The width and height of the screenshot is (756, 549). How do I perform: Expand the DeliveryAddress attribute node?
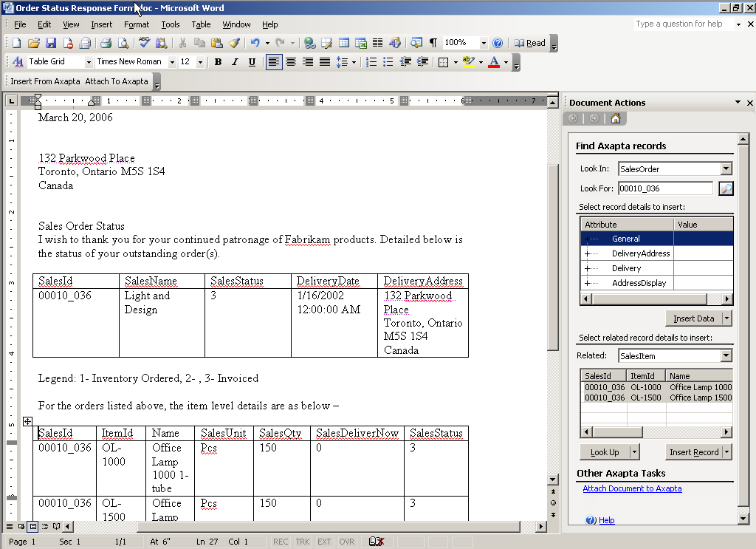(x=587, y=253)
